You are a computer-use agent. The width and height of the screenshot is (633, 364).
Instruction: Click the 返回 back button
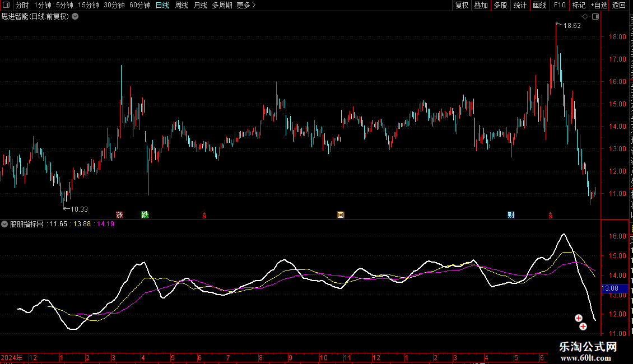618,5
